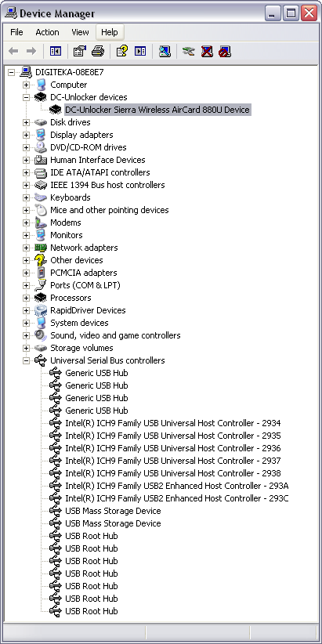322x644 pixels.
Task: Click the IEEE 1394 Bus host controllers icon
Action: click(x=40, y=185)
